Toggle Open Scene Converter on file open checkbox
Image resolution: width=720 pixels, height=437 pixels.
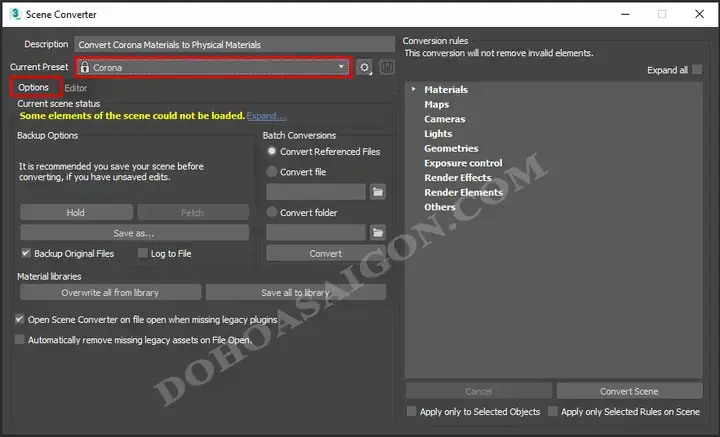(x=19, y=319)
